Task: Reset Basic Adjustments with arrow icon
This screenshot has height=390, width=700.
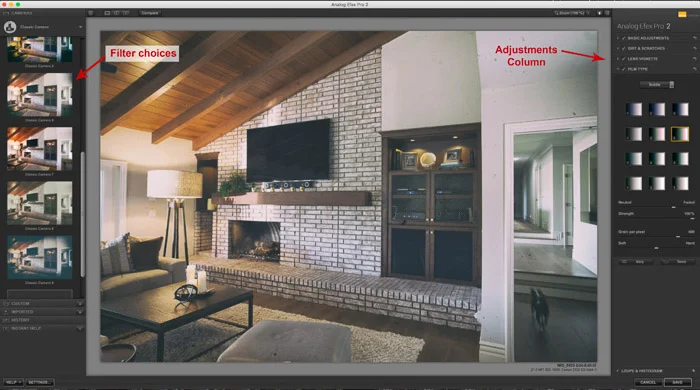Action: click(x=694, y=38)
